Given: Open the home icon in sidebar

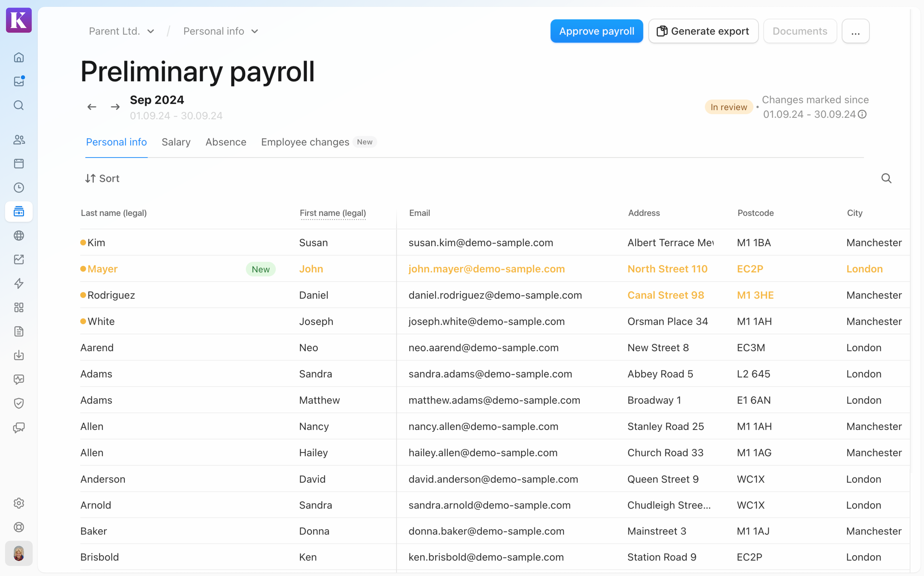Looking at the screenshot, I should 19,58.
